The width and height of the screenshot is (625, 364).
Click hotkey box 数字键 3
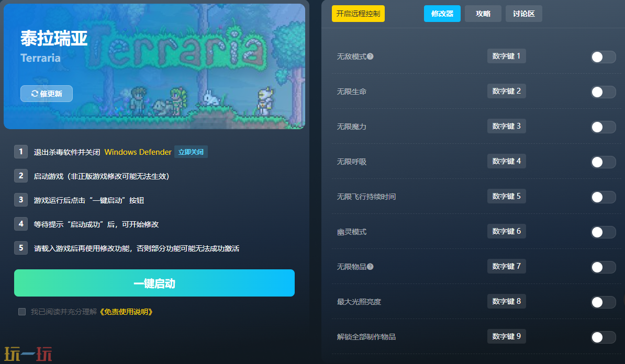[506, 126]
